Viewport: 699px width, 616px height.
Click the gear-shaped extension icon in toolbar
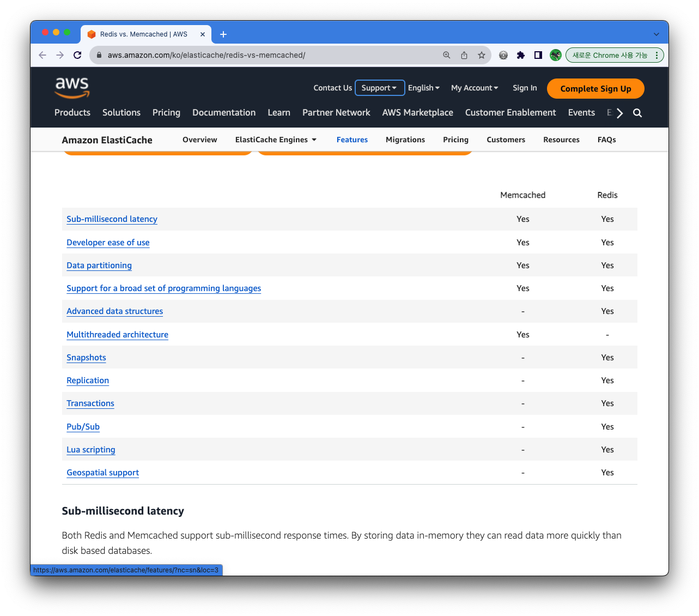[503, 55]
